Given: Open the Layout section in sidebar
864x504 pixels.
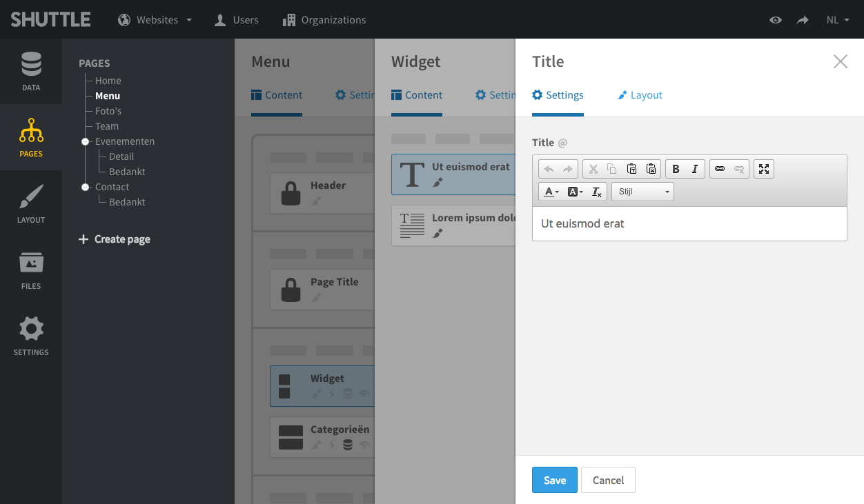Looking at the screenshot, I should pyautogui.click(x=31, y=204).
